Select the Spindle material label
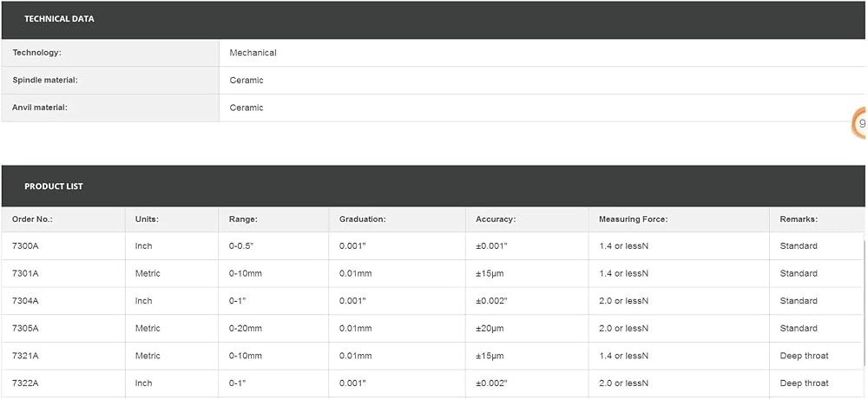Viewport: 868px width, 399px height. [x=45, y=81]
